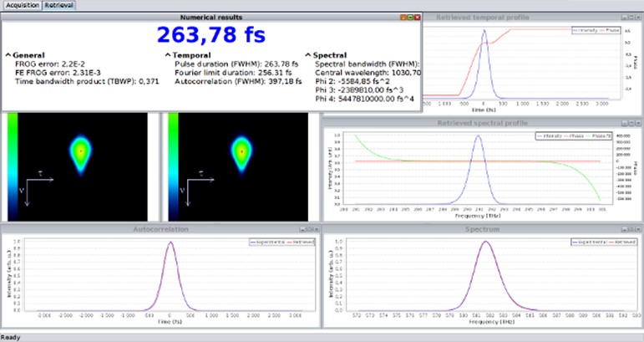Close the Retrieved temporal profile panel
The image size is (644, 342).
(x=638, y=18)
